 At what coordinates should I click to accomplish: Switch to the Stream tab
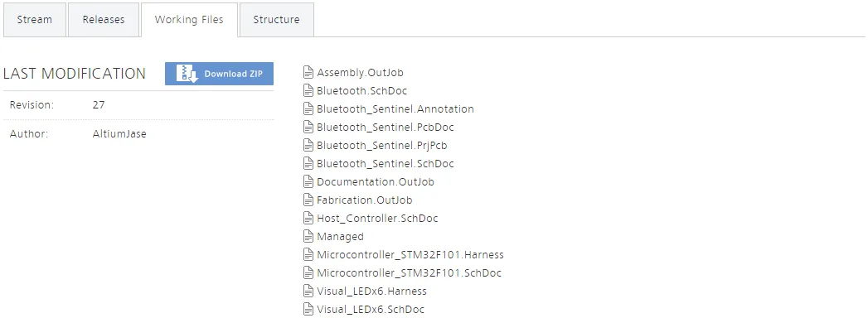(x=34, y=19)
